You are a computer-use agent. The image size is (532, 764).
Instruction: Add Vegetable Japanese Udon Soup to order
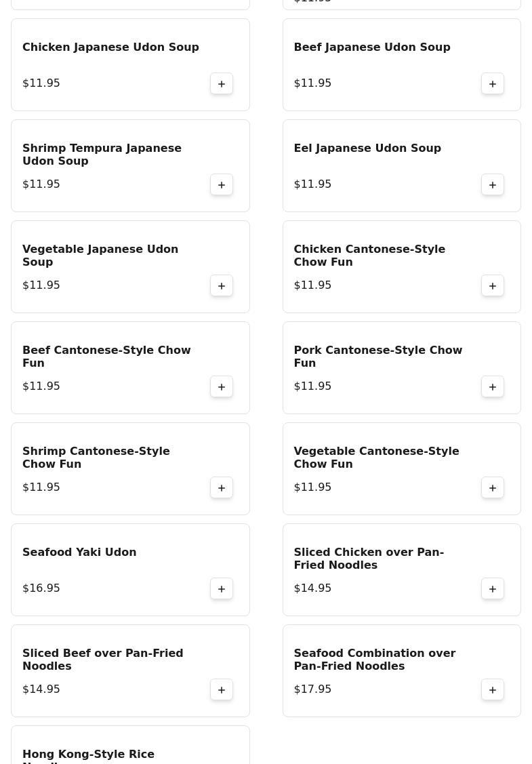coord(222,285)
